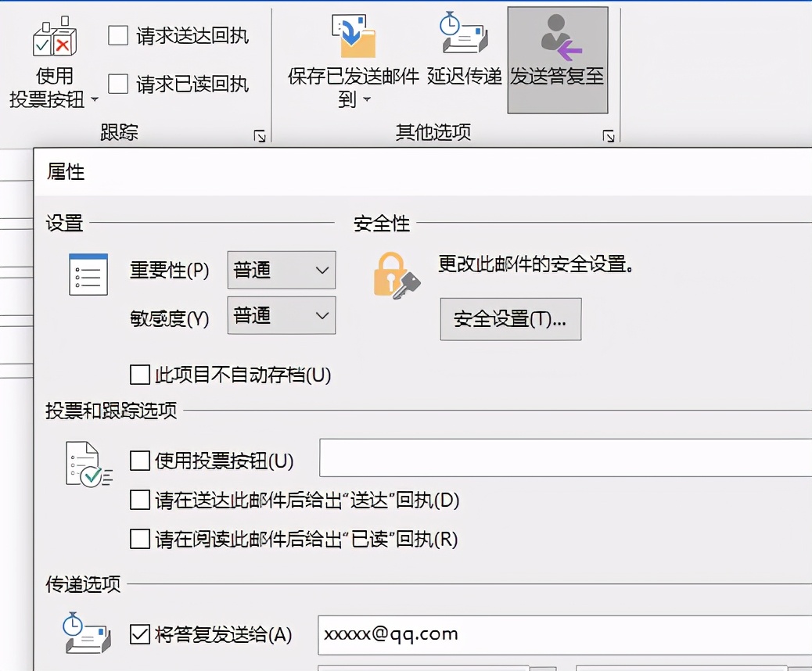812x671 pixels.
Task: Click the voting and tracking clipboard icon
Action: point(88,462)
